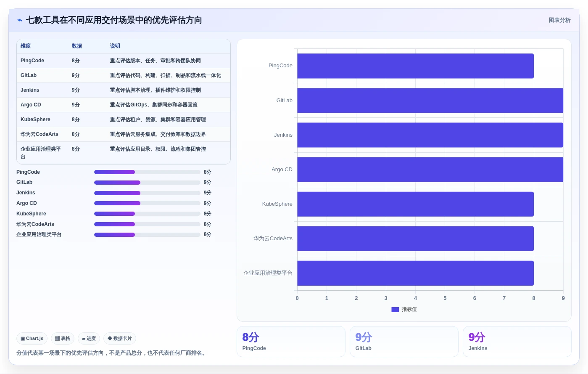Click the PingCode axis label in the chart
588x374 pixels.
[x=280, y=66]
